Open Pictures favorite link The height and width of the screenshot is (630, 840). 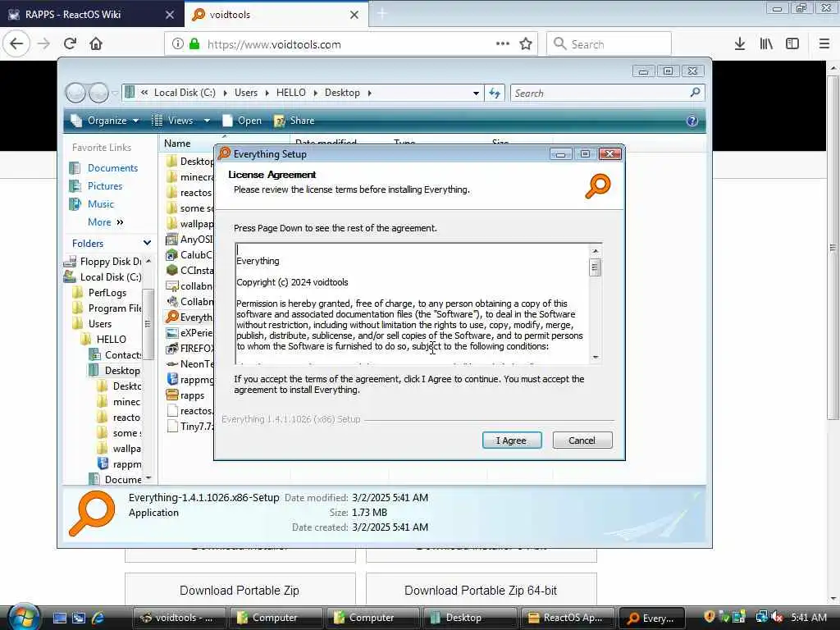(x=105, y=186)
